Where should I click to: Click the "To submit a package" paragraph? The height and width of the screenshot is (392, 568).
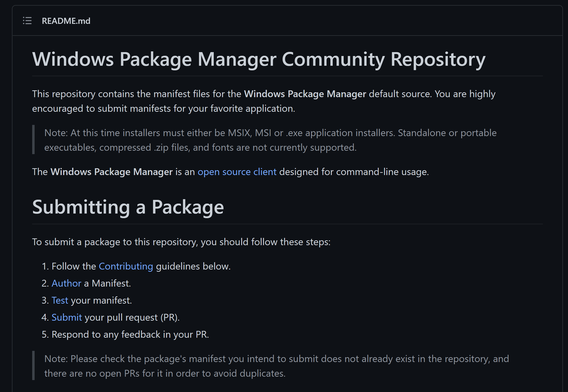click(181, 242)
